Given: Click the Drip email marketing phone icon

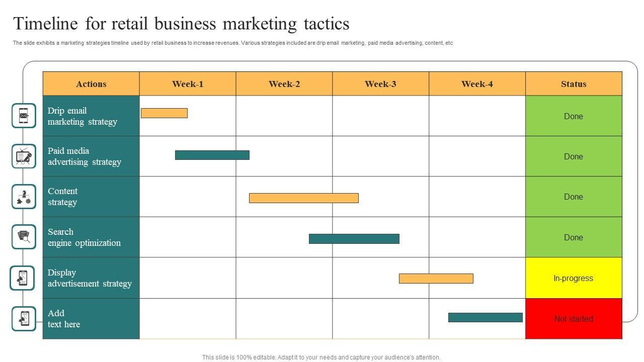Looking at the screenshot, I should [x=24, y=116].
